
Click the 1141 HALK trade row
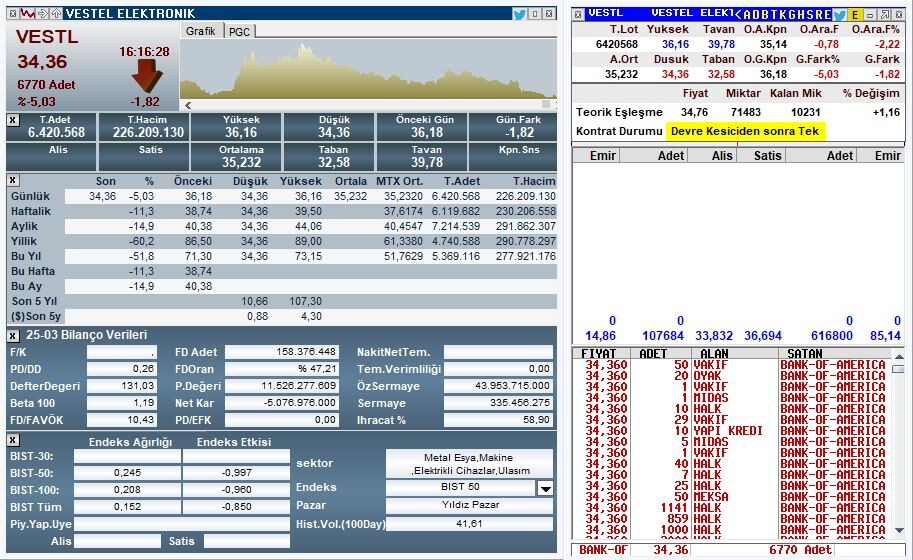(734, 508)
